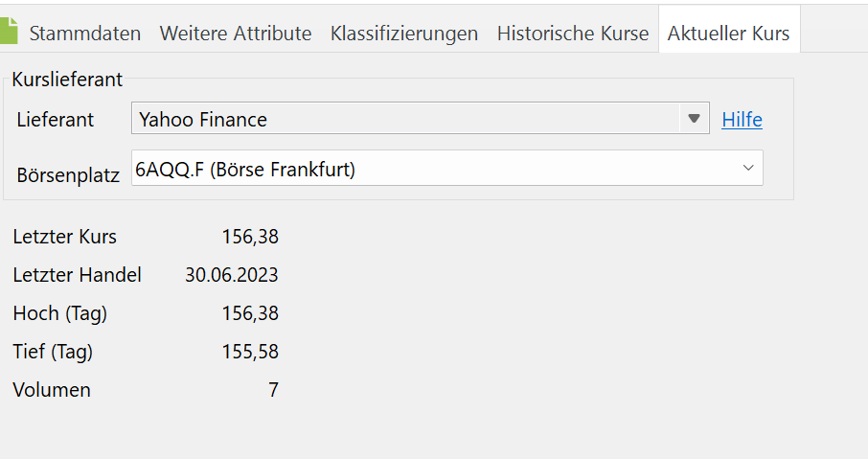Click the 6AQQ.F (Börse Frankfurt) entry text
Screen dimensions: 868x459
245,170
